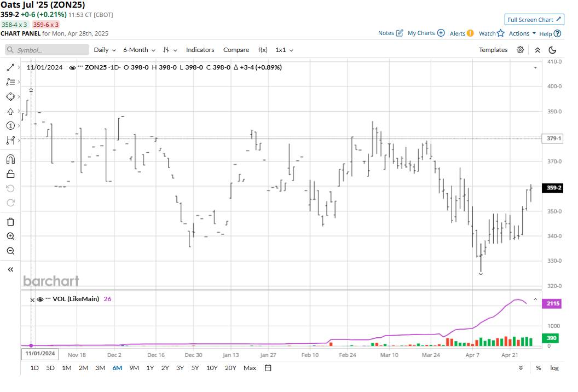Screen dimensions: 578x392
Task: Select the 2M range
Action: [x=83, y=368]
